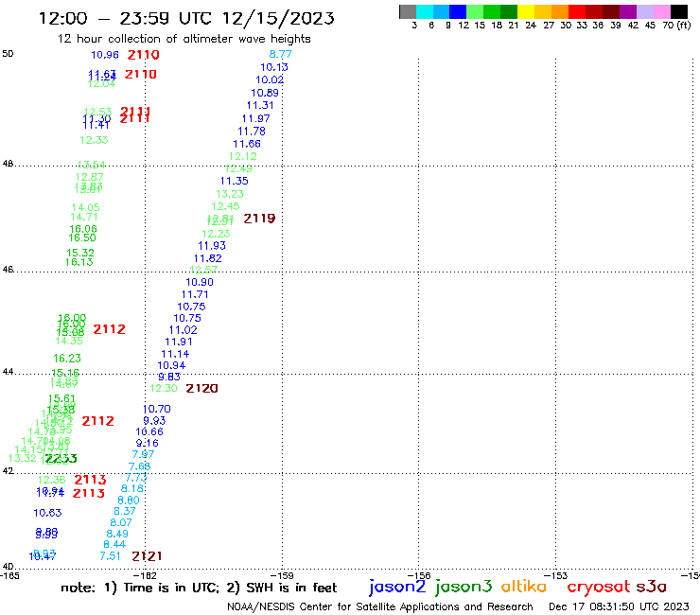This screenshot has width=700, height=615.
Task: Click the 7.51 wave height value
Action: (x=111, y=556)
